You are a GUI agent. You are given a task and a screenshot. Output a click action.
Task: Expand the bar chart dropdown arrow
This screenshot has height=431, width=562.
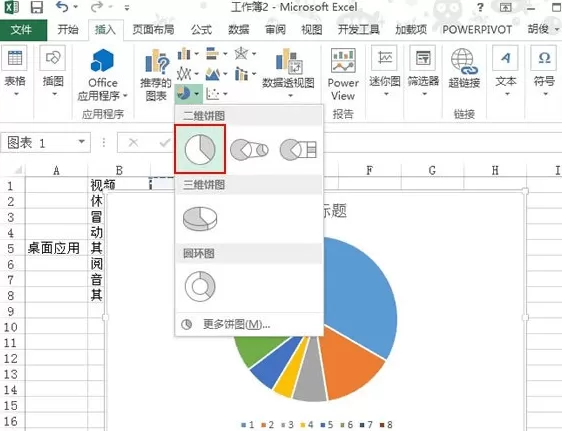point(225,54)
